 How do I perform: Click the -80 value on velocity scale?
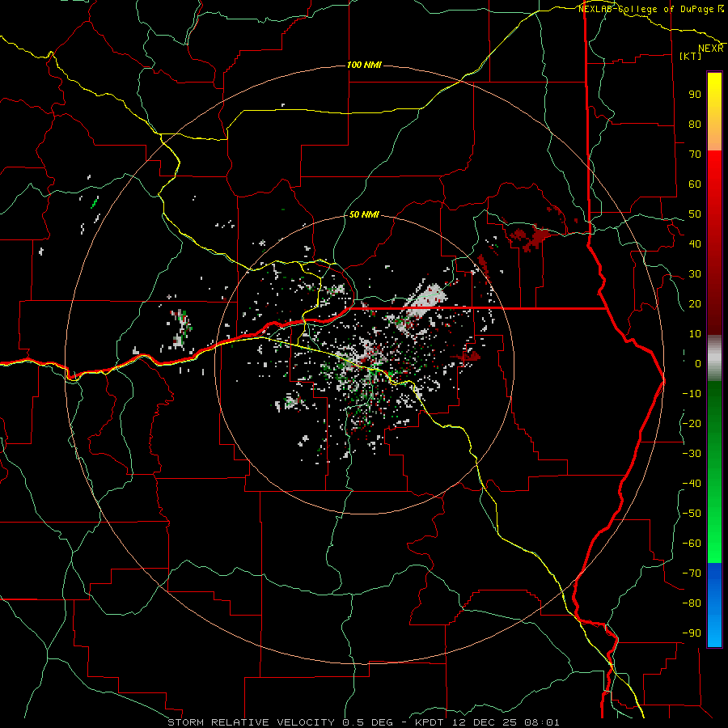click(x=692, y=603)
